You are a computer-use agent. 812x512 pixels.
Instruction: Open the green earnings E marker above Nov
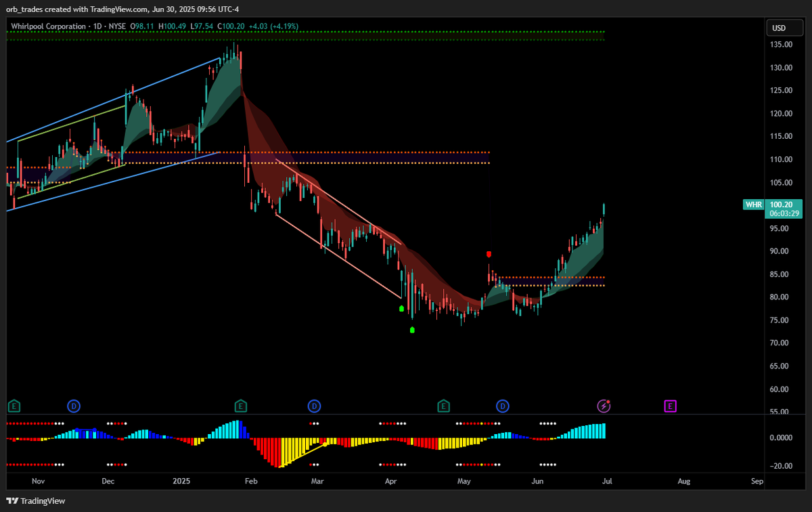pos(14,406)
